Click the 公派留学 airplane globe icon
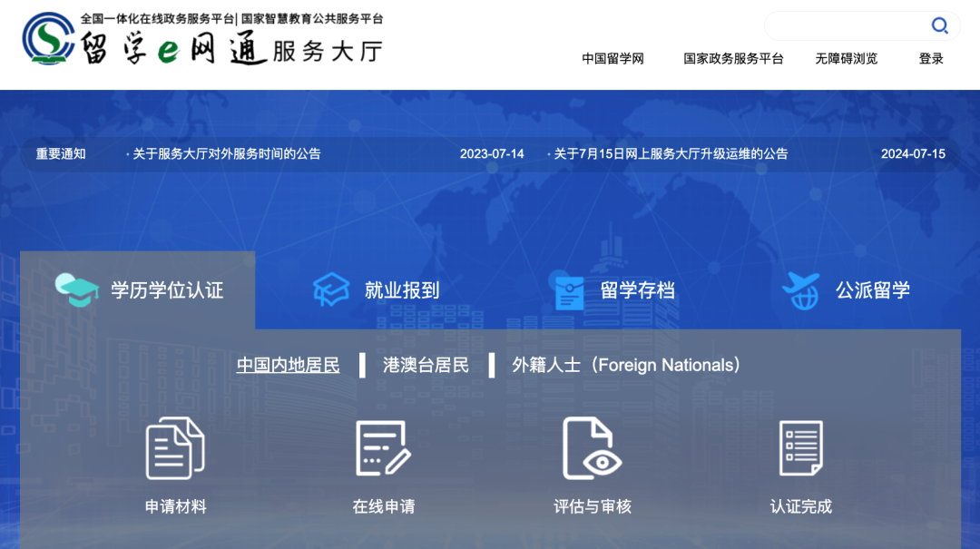This screenshot has height=549, width=980. tap(800, 290)
